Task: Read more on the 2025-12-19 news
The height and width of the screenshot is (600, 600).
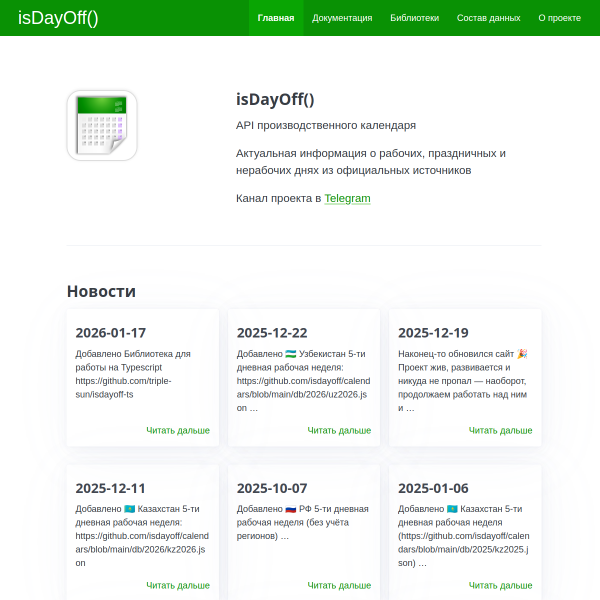Action: pyautogui.click(x=500, y=430)
